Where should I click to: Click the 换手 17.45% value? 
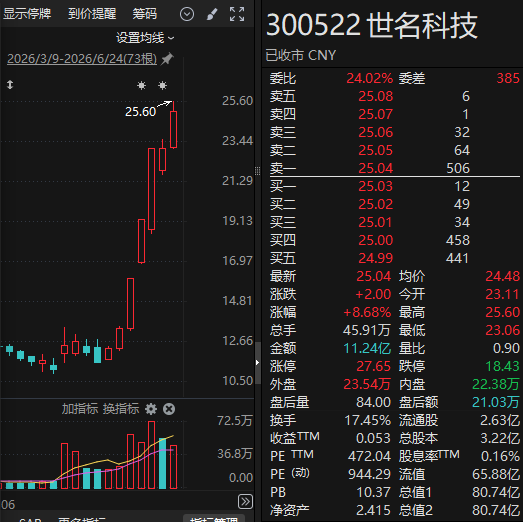[368, 420]
